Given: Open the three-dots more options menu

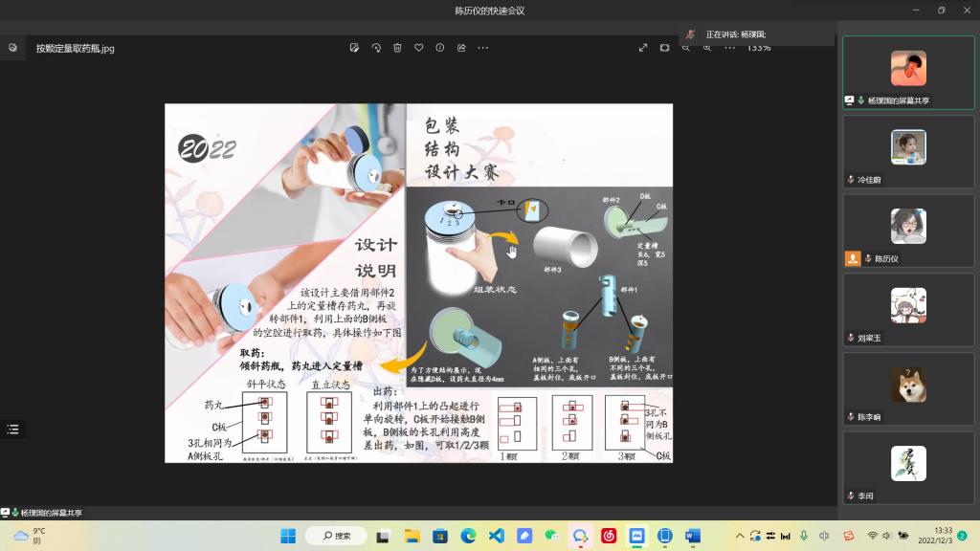Looking at the screenshot, I should [483, 48].
